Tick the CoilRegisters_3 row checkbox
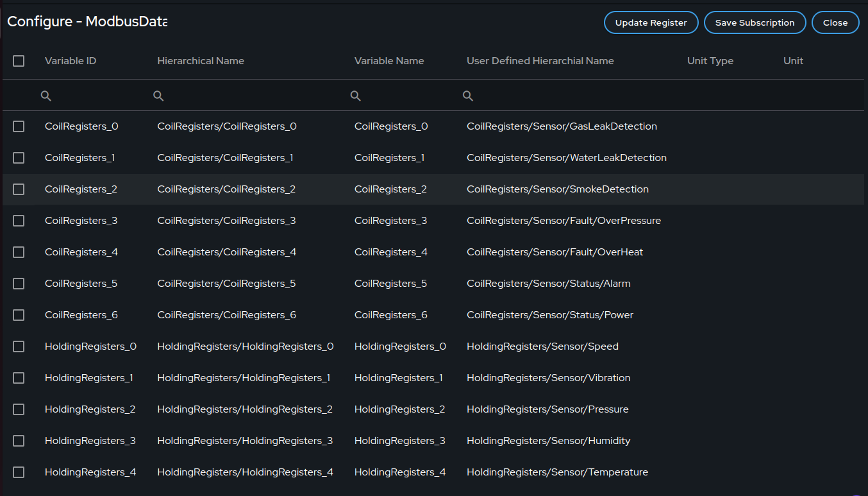Viewport: 868px width, 496px height. (x=19, y=221)
